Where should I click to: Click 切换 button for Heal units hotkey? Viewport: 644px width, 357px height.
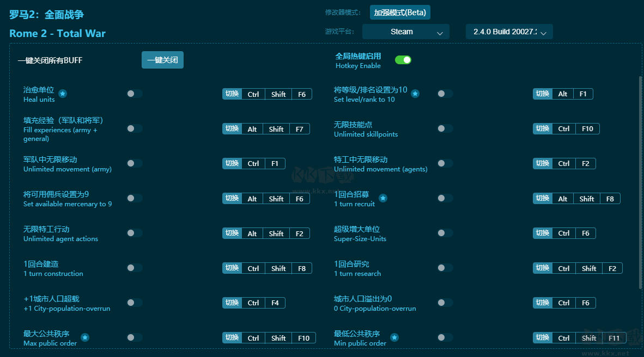tap(232, 94)
